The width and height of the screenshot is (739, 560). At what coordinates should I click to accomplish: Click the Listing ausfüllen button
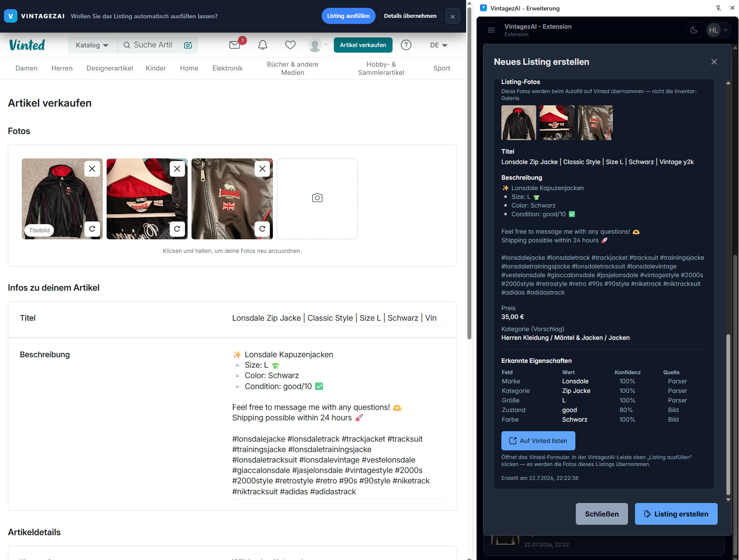click(348, 16)
